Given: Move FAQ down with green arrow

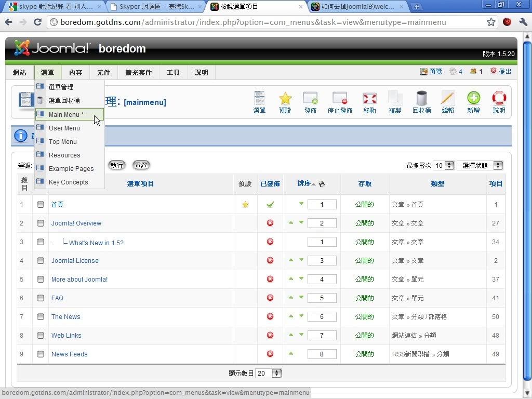Looking at the screenshot, I should coord(301,297).
